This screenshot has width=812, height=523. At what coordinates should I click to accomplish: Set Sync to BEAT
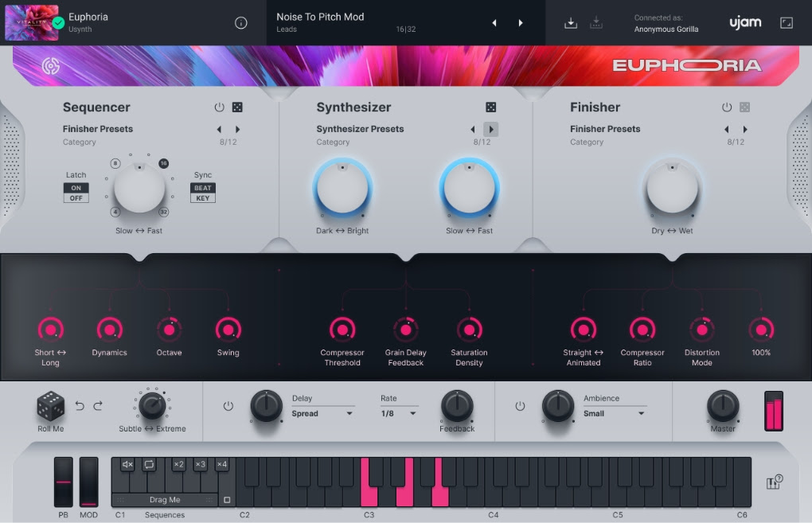tap(202, 188)
